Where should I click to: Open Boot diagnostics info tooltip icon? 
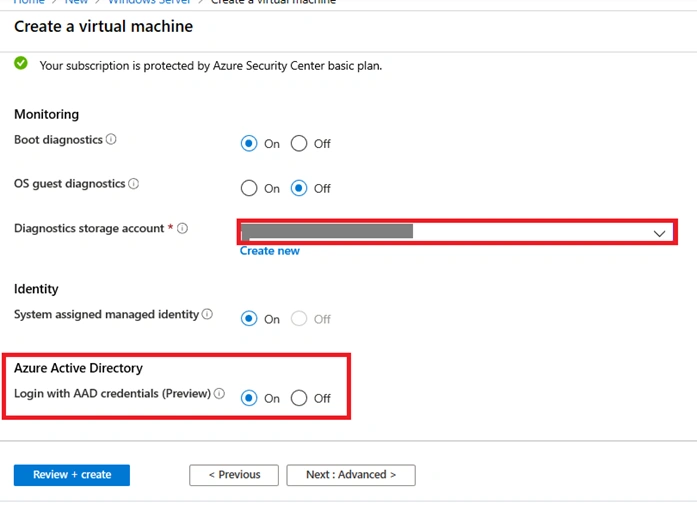(x=111, y=139)
